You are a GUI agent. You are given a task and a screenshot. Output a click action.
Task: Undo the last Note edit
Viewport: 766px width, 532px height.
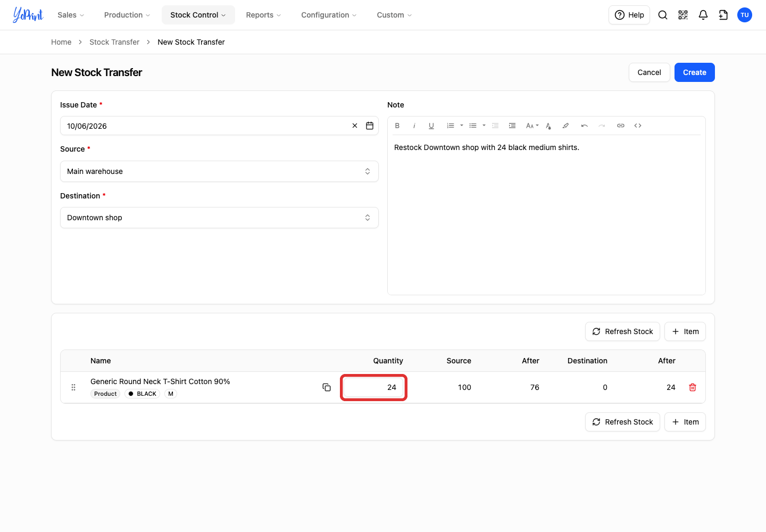(x=585, y=126)
